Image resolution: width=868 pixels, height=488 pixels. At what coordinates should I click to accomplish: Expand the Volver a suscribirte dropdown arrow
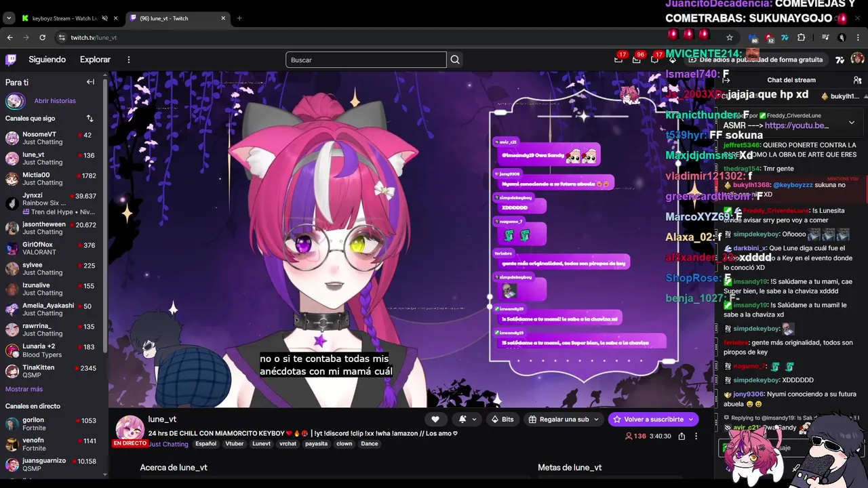691,420
